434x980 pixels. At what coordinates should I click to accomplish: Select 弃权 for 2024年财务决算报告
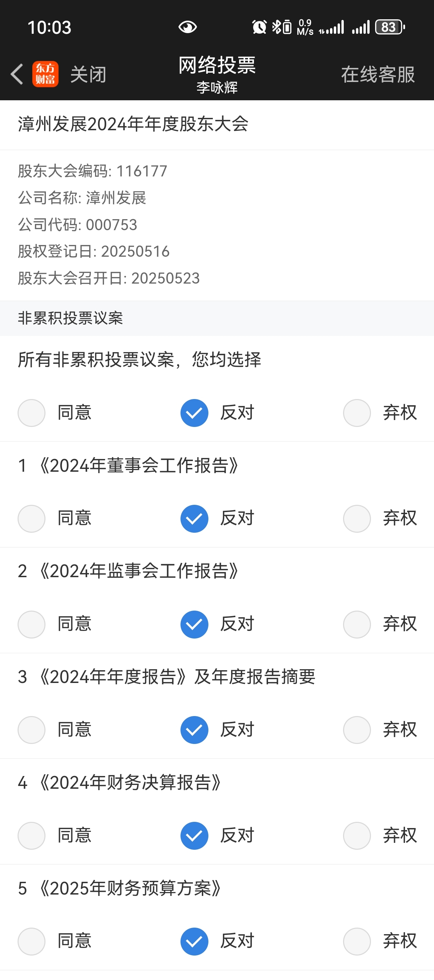click(x=357, y=835)
